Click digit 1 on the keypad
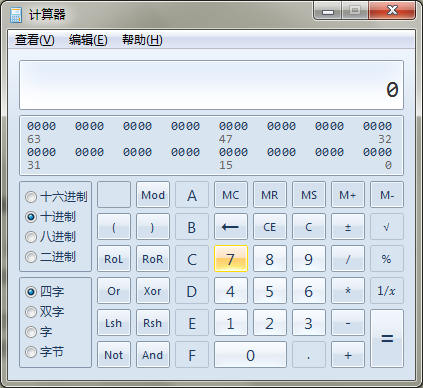The image size is (423, 388). click(231, 323)
